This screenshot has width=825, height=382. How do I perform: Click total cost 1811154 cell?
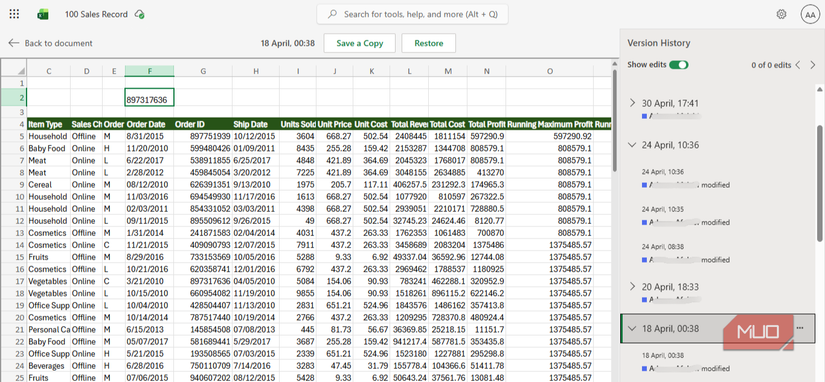click(448, 136)
